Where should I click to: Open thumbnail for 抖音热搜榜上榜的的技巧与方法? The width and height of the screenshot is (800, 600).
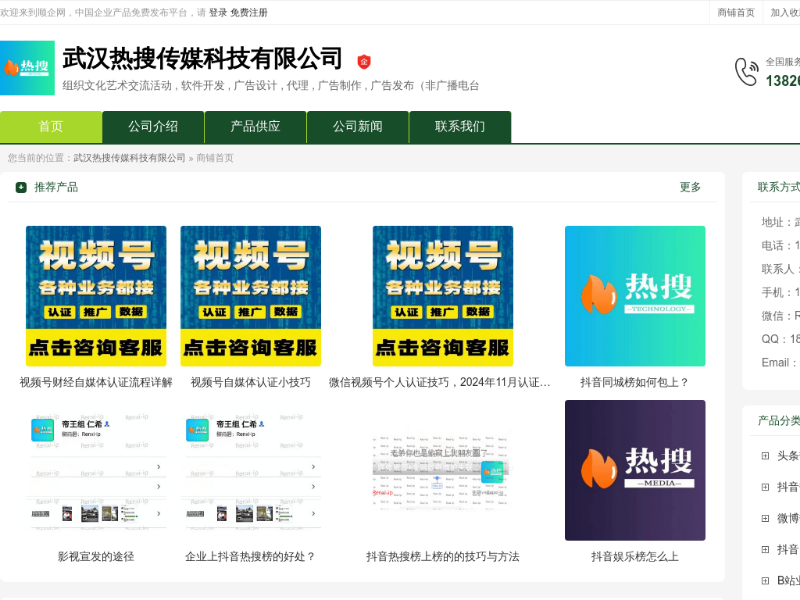[443, 470]
